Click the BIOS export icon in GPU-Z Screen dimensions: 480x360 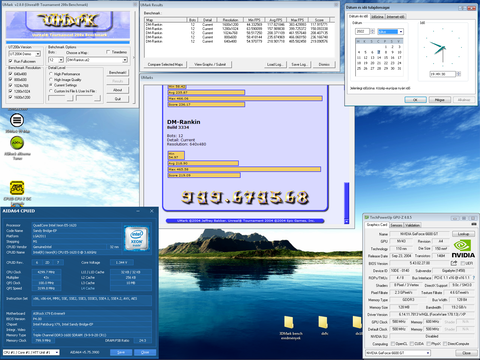(x=453, y=263)
